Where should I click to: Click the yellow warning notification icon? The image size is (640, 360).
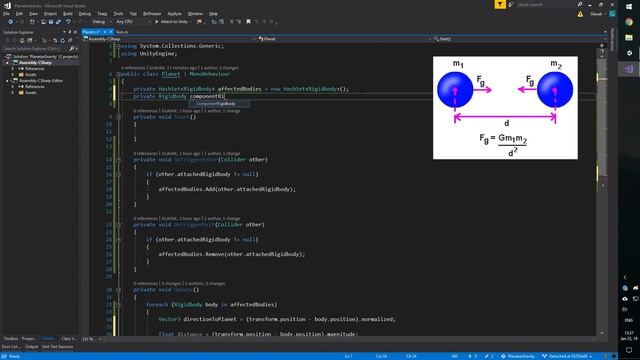580,14
